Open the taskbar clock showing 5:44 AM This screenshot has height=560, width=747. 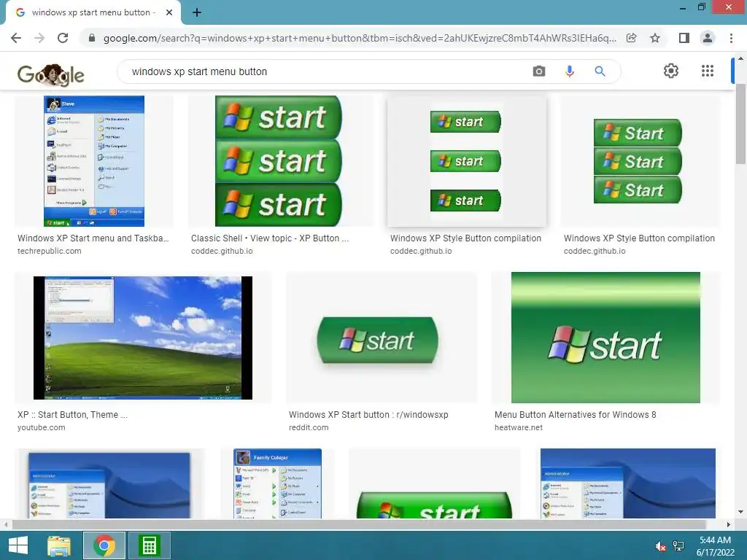coord(715,546)
